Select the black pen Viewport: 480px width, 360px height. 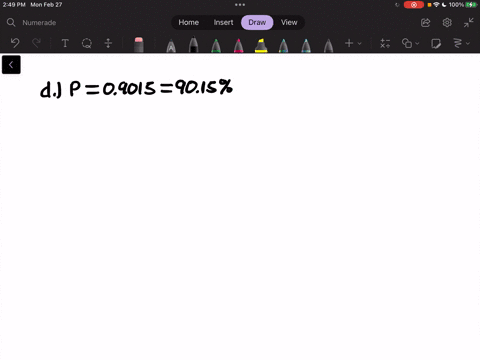point(193,45)
